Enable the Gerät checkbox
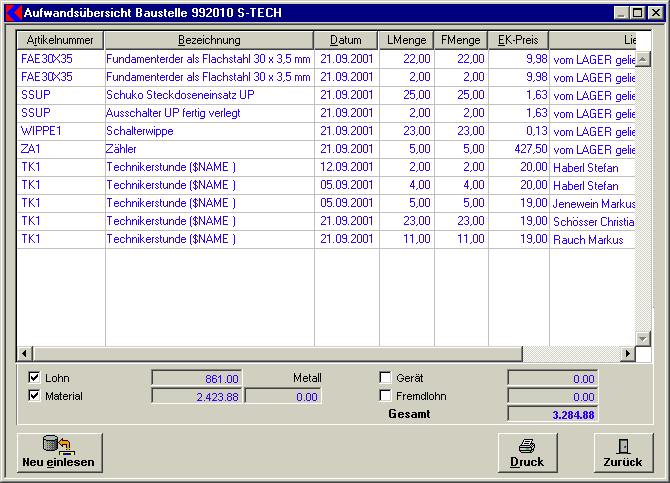670x483 pixels. [x=385, y=378]
